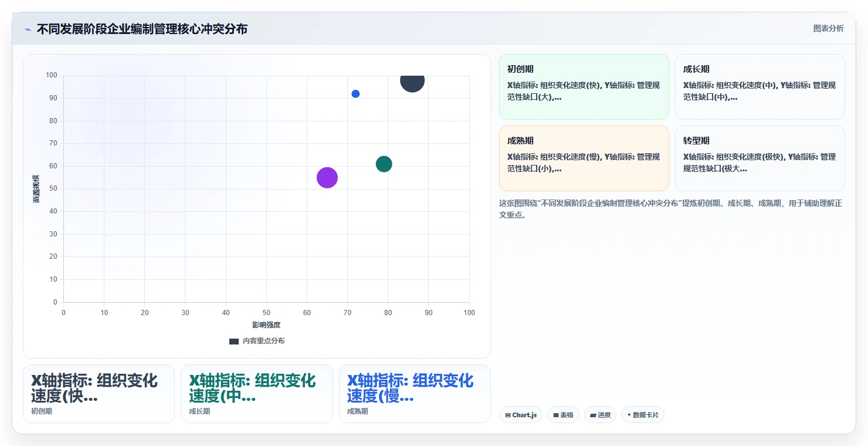Click the lightning icon beside the title
This screenshot has width=868, height=446.
click(28, 29)
